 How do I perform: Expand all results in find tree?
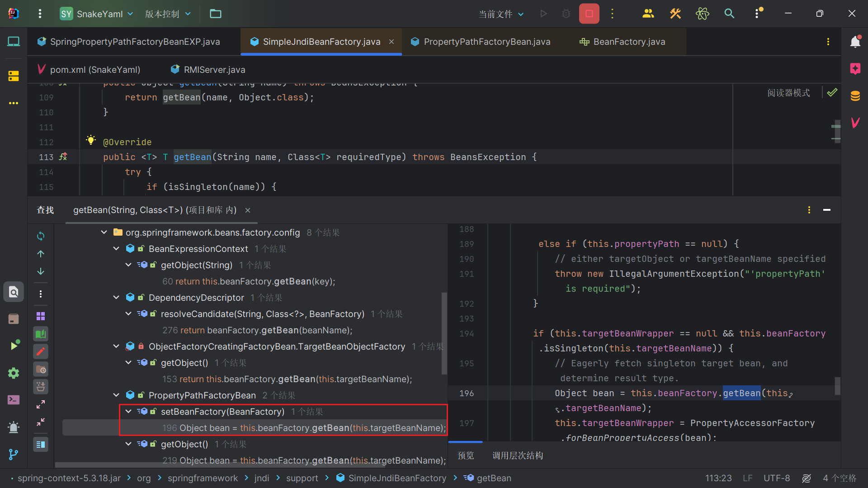click(x=41, y=404)
